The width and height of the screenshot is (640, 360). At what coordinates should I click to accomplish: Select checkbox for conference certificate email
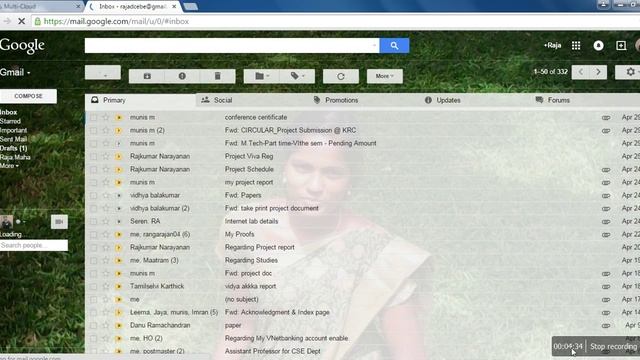[x=93, y=118]
